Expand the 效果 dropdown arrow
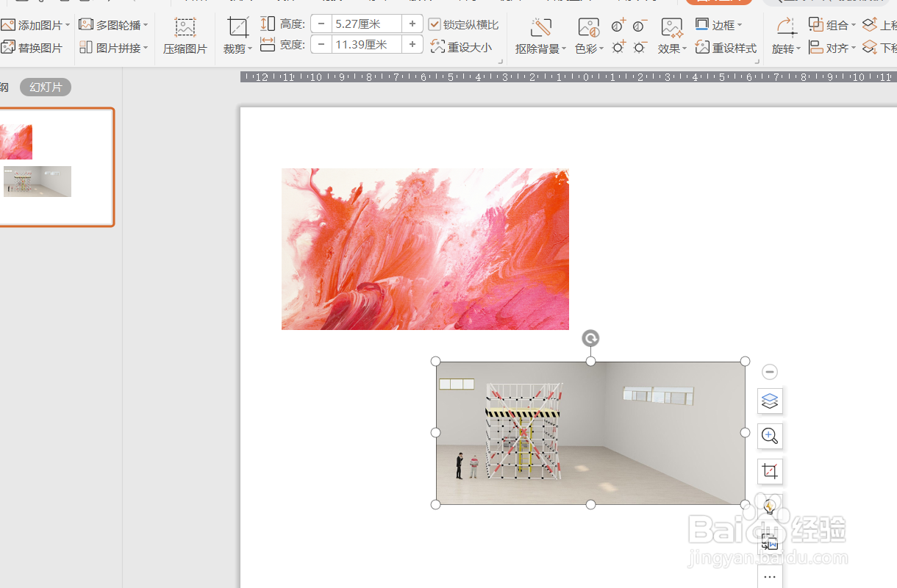The width and height of the screenshot is (897, 588). point(685,49)
